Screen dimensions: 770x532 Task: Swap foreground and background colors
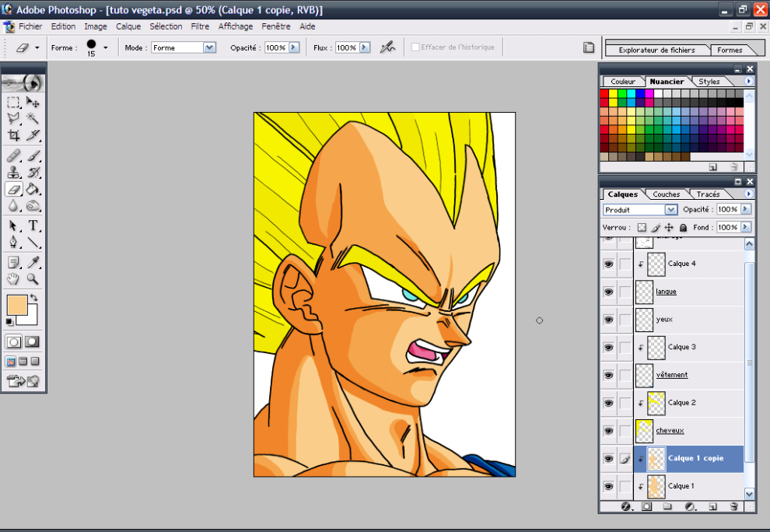(33, 298)
